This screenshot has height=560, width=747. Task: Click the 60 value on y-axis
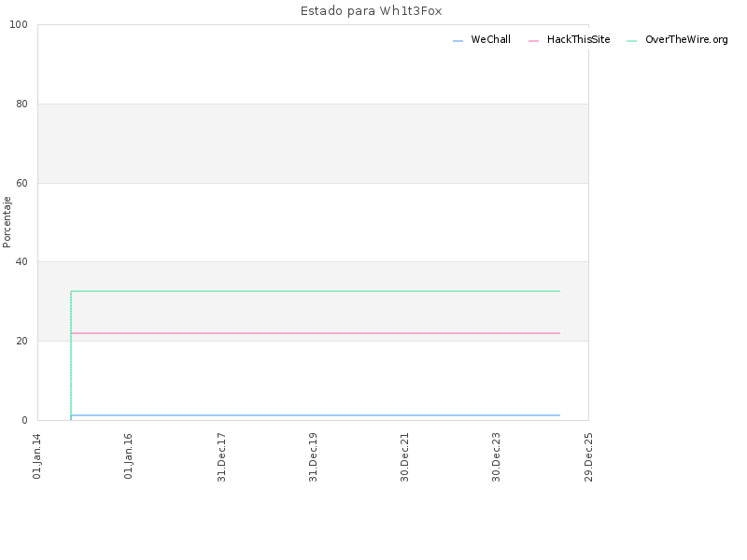(21, 183)
